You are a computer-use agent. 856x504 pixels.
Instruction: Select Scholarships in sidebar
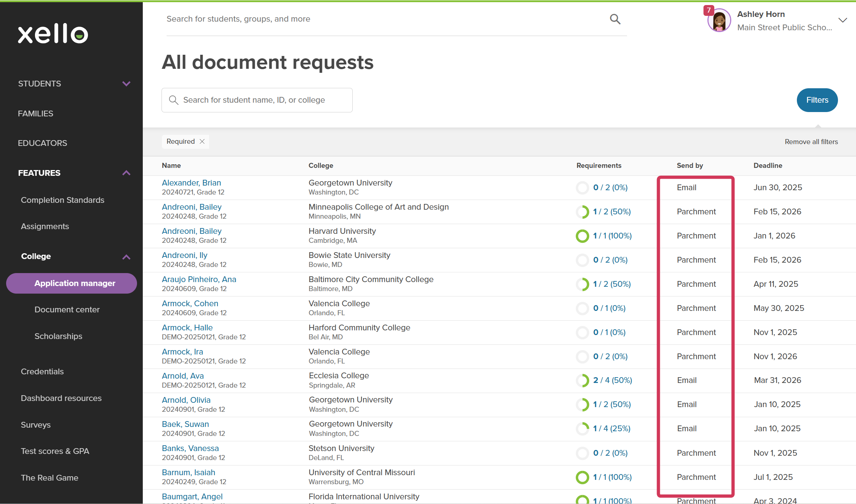pyautogui.click(x=58, y=336)
